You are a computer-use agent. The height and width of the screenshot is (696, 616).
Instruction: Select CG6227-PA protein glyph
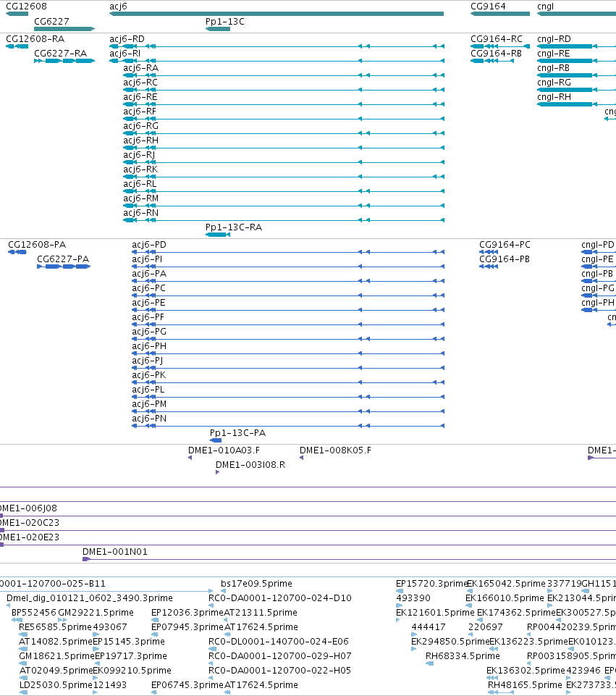64,267
